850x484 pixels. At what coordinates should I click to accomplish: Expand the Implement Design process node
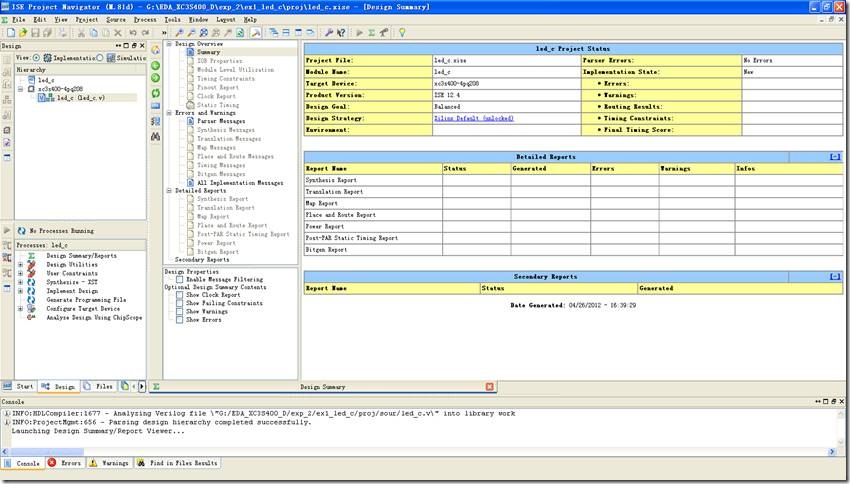(x=20, y=291)
